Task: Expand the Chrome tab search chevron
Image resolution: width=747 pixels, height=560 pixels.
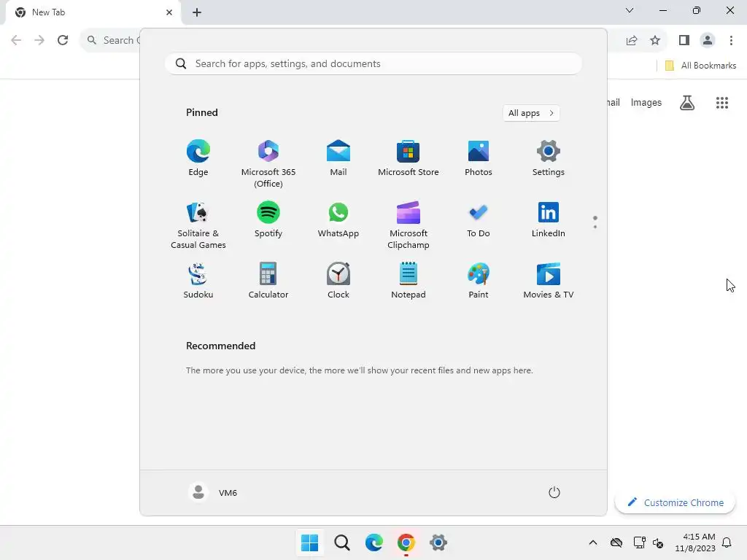Action: pos(630,10)
